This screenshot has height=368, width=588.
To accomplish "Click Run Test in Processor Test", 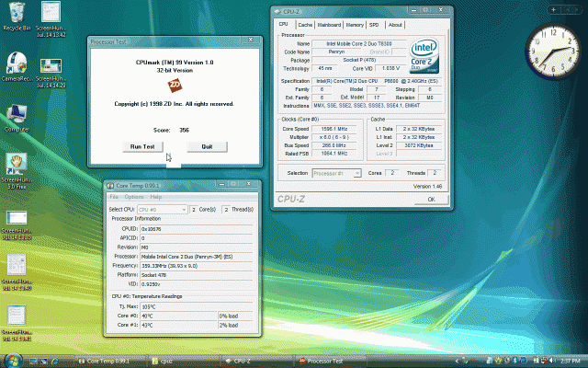I will pyautogui.click(x=142, y=147).
